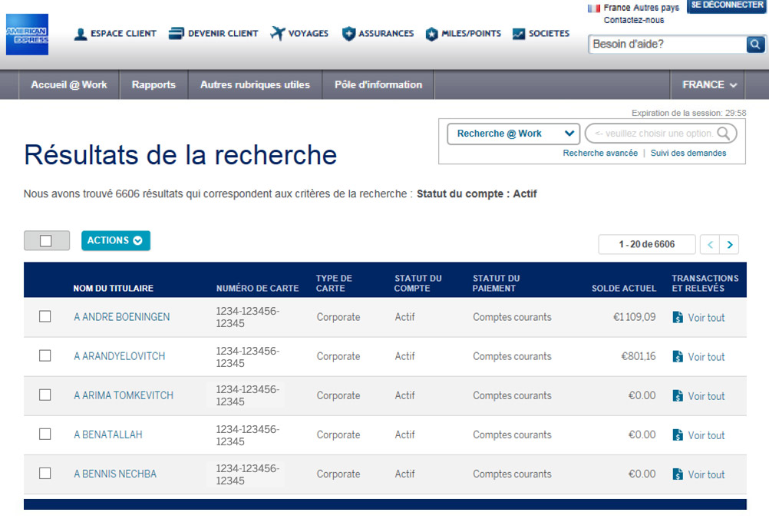
Task: Go to next results page arrow
Action: click(x=729, y=244)
